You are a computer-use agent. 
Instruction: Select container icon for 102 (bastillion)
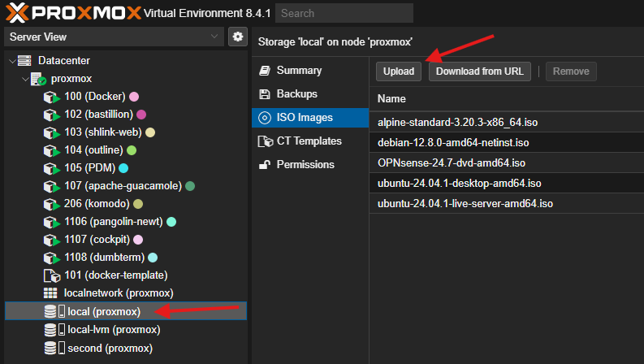pos(52,115)
